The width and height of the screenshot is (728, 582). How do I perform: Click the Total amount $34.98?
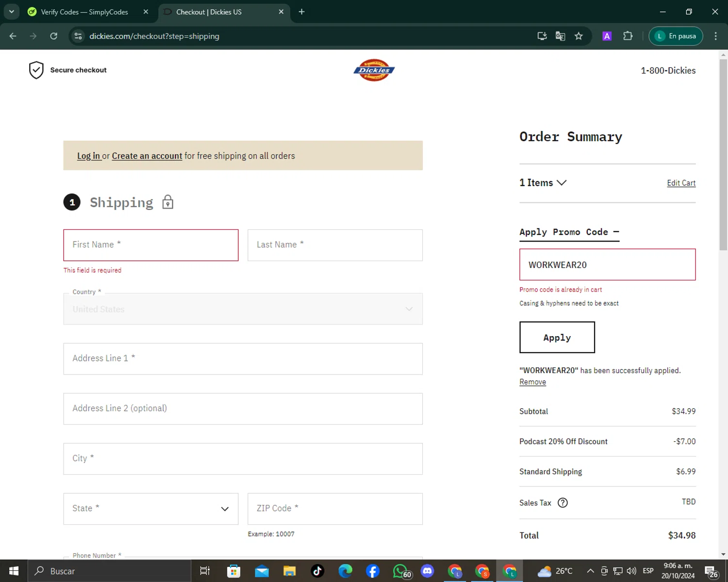pos(682,535)
